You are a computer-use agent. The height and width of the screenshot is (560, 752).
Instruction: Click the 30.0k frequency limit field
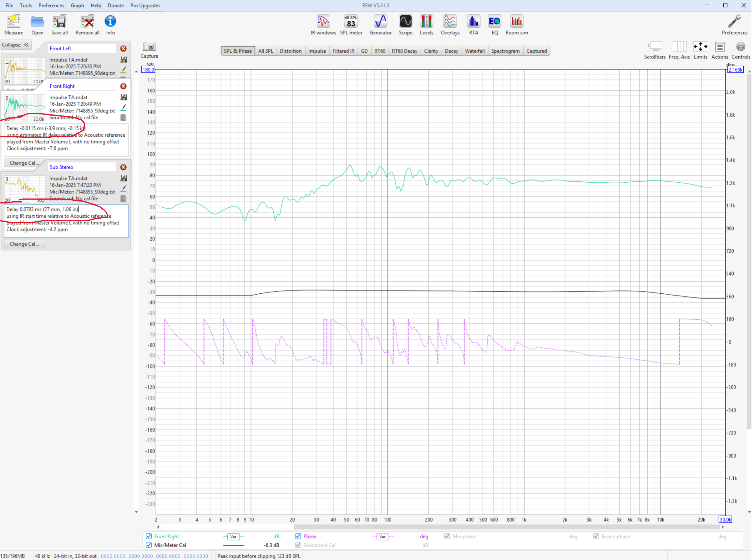[725, 520]
